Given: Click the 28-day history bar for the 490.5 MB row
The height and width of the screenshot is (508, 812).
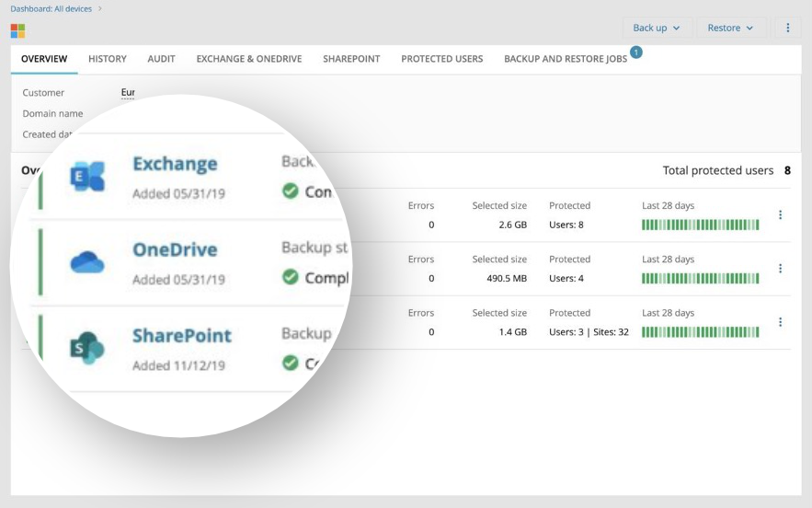Looking at the screenshot, I should (x=700, y=278).
